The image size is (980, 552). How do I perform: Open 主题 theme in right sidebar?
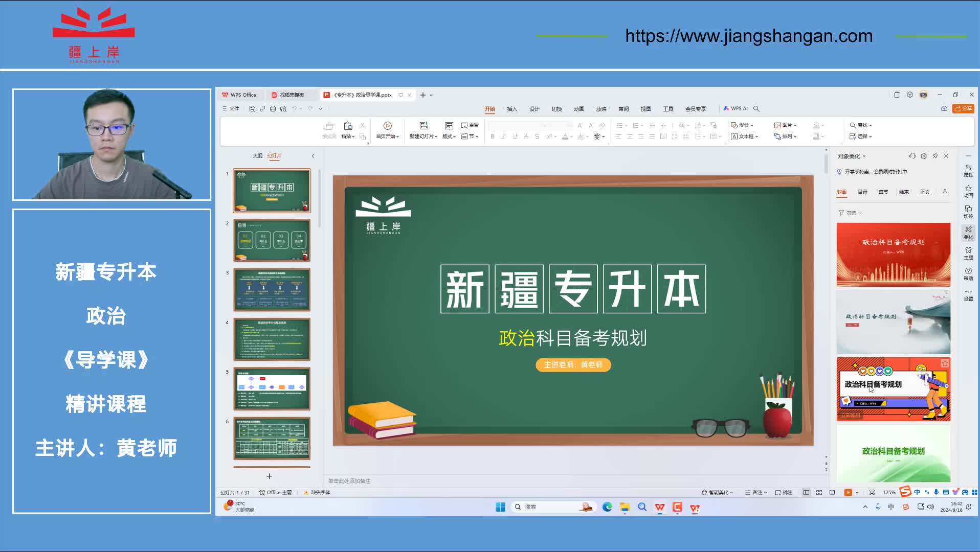(968, 254)
